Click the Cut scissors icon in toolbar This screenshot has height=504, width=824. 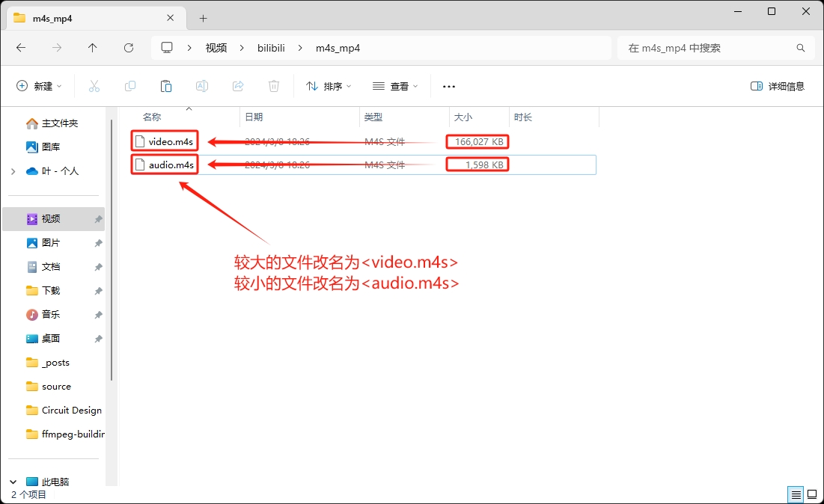click(x=94, y=86)
